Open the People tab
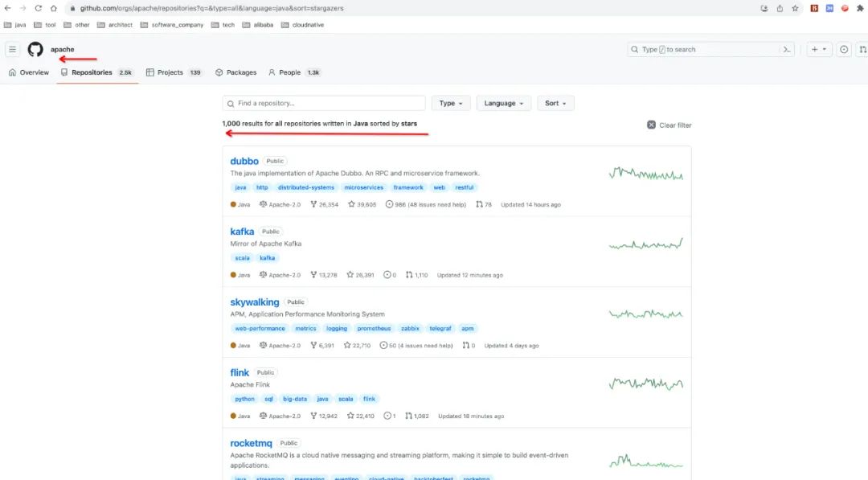Screen dimensions: 868x480 294,72
